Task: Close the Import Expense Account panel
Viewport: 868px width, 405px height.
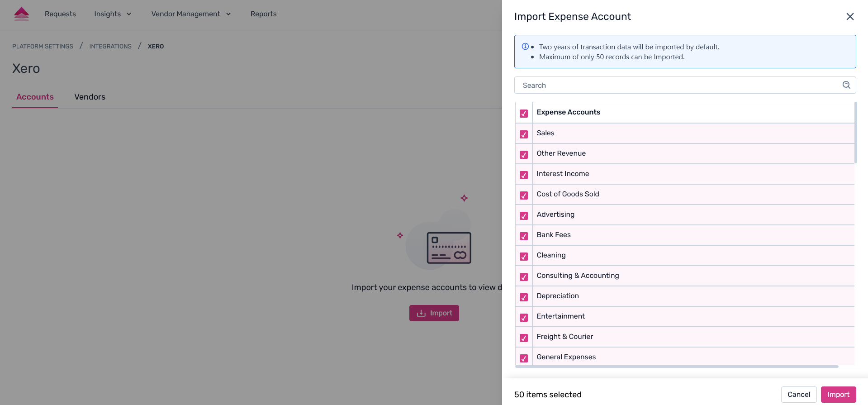Action: (x=850, y=17)
